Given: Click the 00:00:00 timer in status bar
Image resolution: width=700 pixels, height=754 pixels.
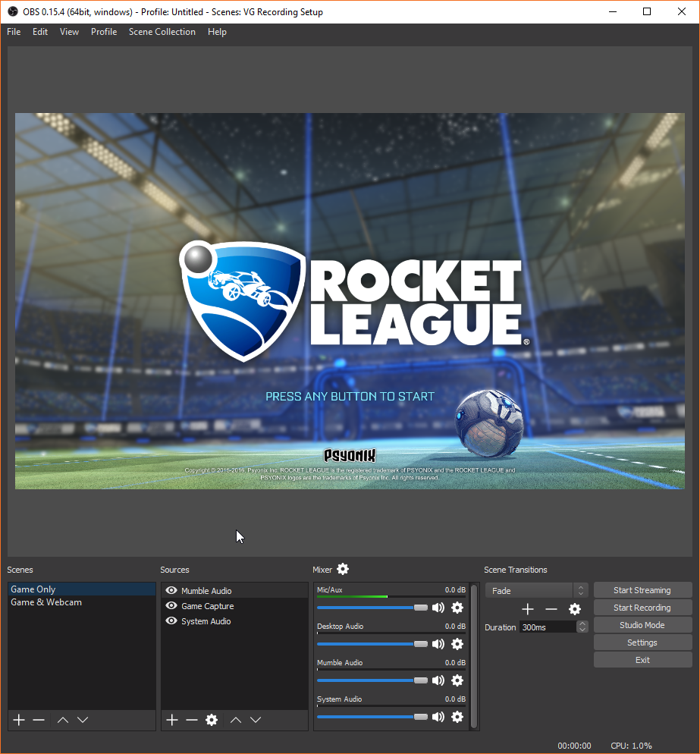Looking at the screenshot, I should pos(574,746).
